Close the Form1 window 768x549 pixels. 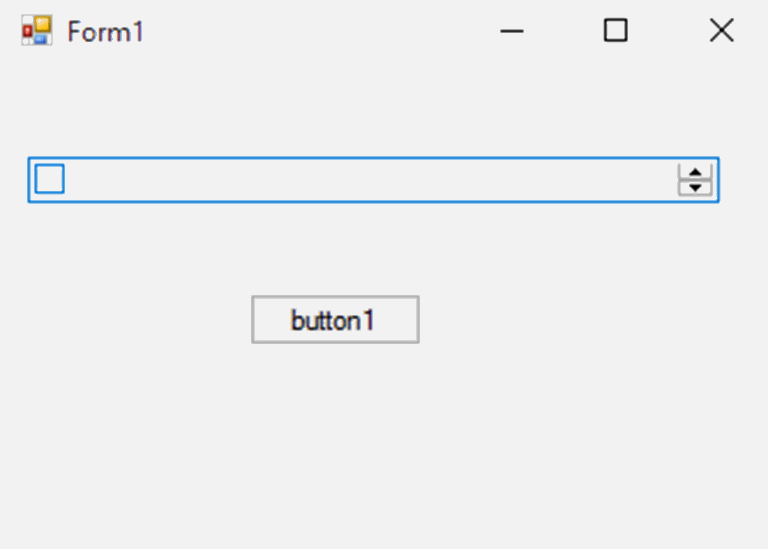tap(721, 30)
